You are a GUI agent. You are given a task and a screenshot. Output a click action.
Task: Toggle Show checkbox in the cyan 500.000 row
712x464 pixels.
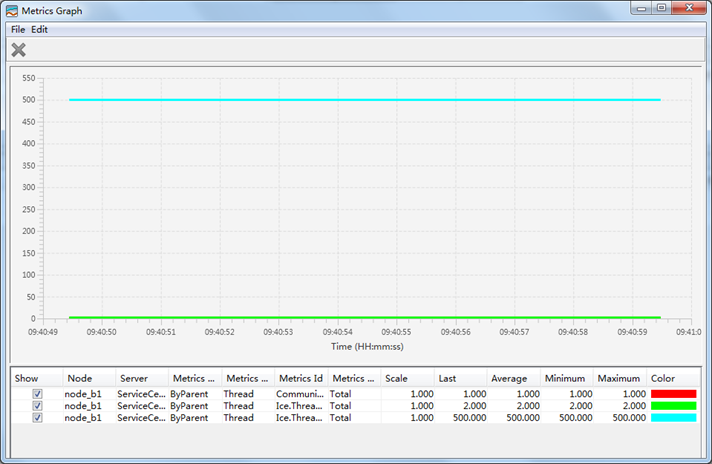[x=37, y=418]
